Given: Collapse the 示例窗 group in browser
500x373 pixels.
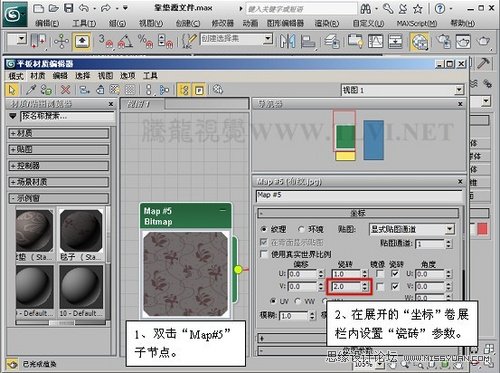Looking at the screenshot, I should point(59,198).
